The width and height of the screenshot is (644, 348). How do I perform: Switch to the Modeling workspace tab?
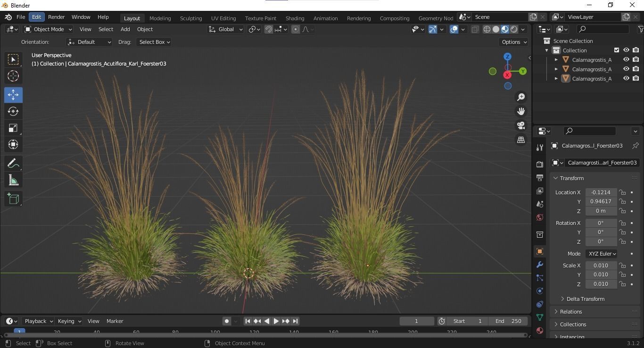[160, 18]
